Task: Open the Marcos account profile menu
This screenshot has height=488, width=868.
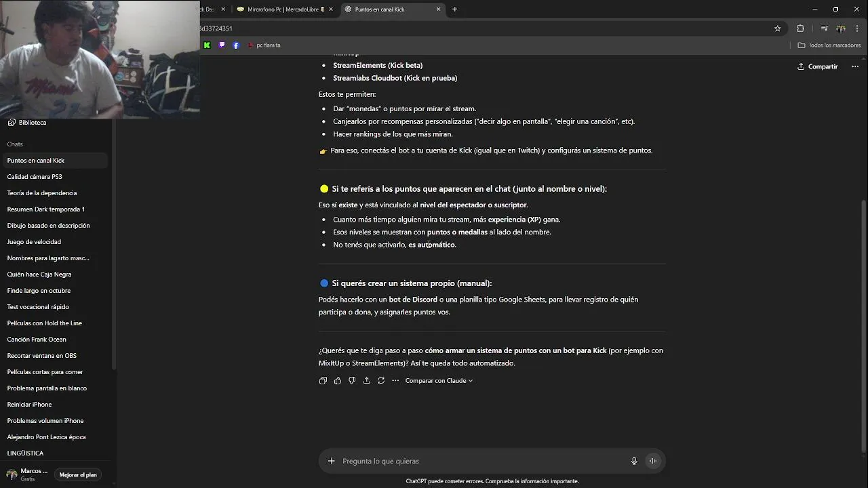Action: point(27,474)
